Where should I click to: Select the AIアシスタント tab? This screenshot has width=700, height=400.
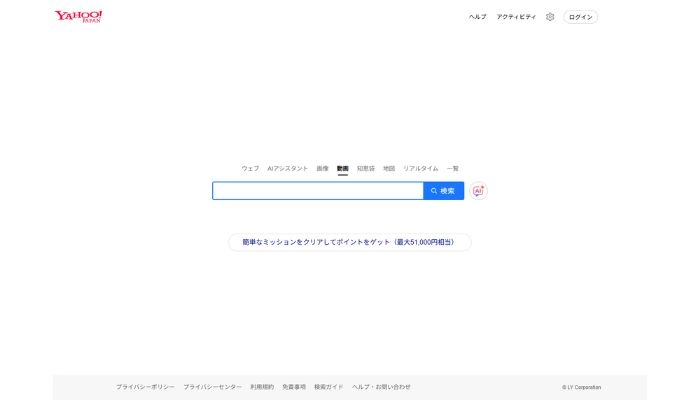[x=288, y=168]
